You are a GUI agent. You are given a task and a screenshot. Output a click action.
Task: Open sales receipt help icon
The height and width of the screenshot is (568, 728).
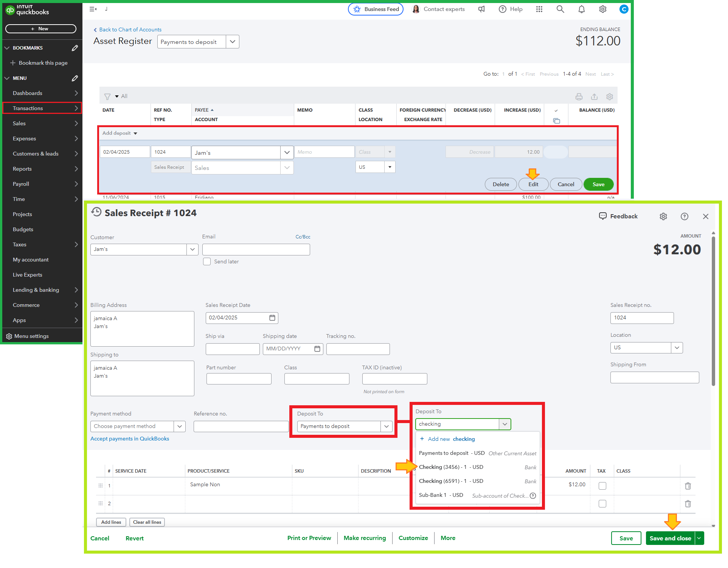click(x=685, y=216)
